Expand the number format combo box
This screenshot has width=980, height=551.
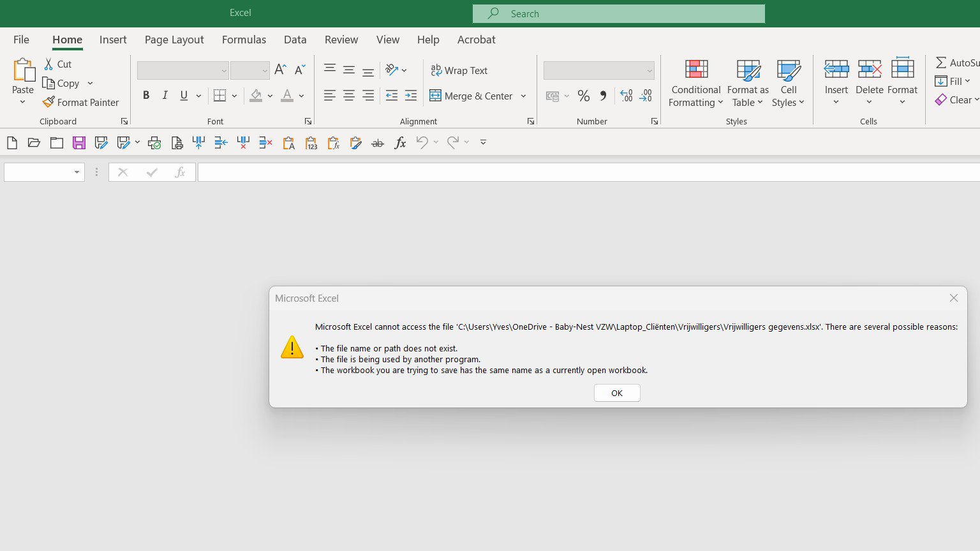tap(650, 70)
